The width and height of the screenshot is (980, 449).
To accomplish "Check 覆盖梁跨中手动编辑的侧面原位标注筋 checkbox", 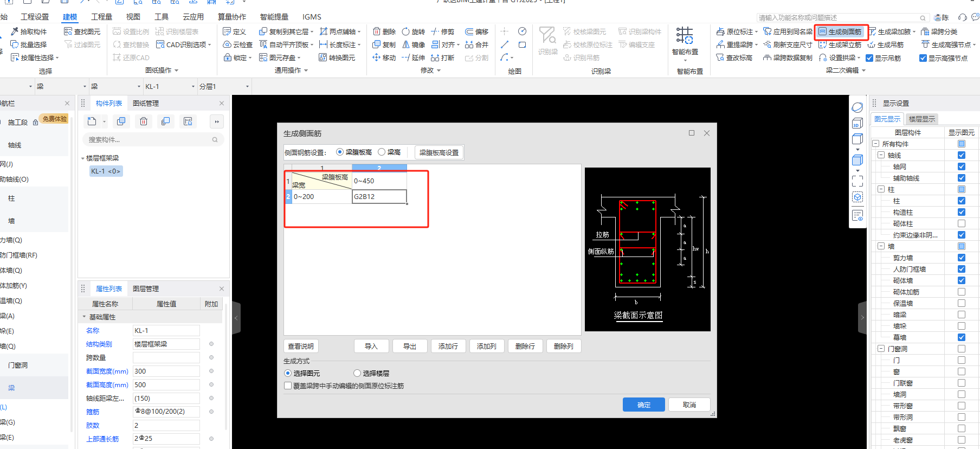I will pyautogui.click(x=288, y=386).
